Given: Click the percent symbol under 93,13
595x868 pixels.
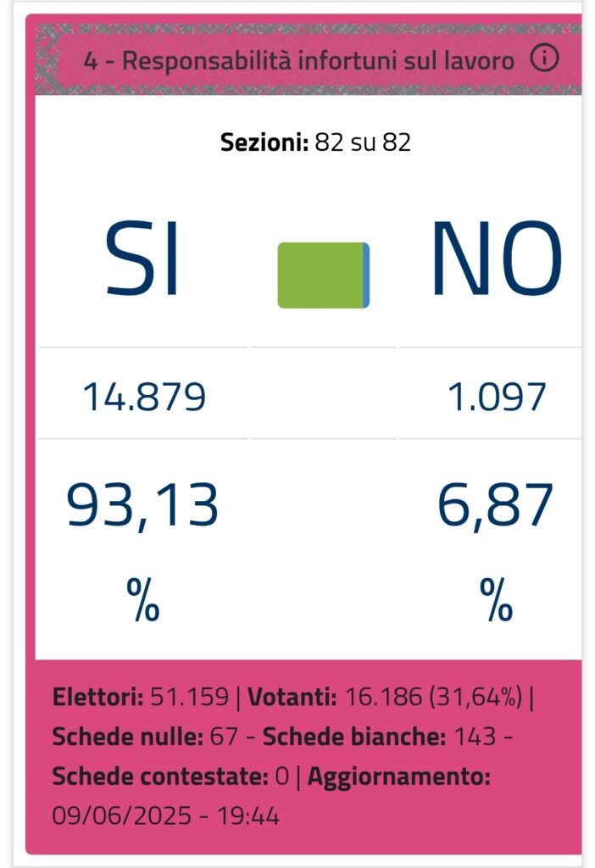Looking at the screenshot, I should coord(143,600).
